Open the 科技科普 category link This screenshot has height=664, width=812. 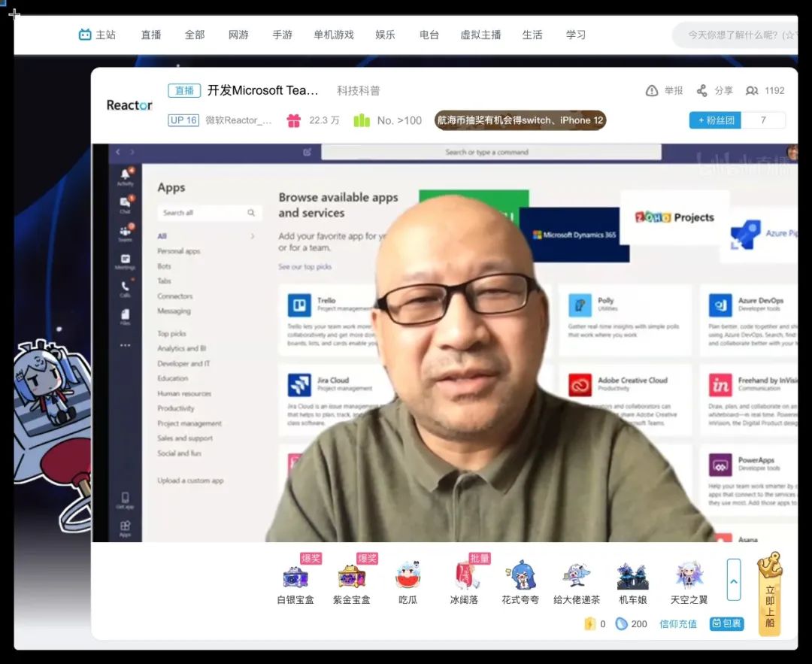point(359,90)
